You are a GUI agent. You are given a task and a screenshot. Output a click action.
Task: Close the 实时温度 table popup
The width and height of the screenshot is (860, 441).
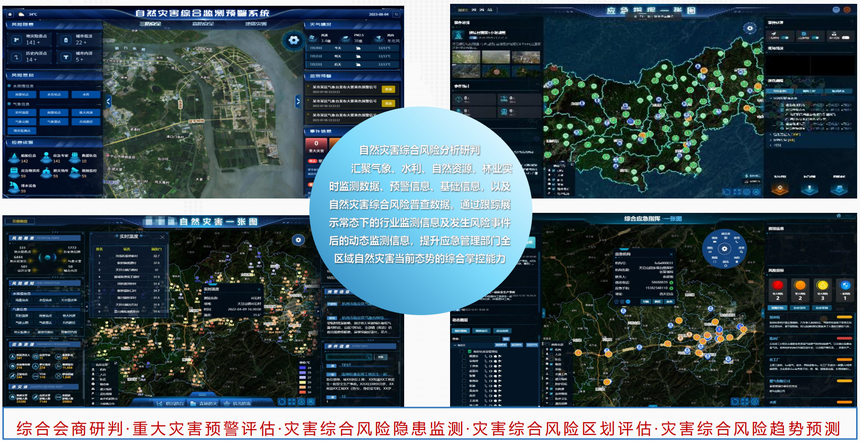pos(162,237)
